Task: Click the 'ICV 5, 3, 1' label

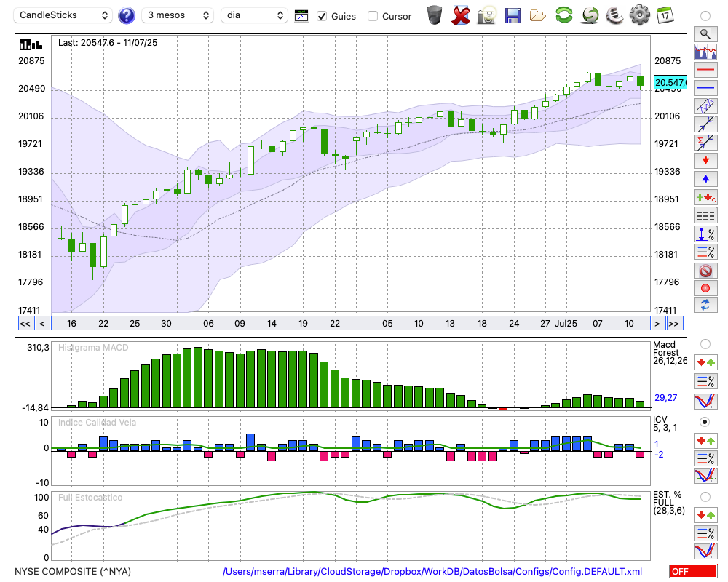Action: click(x=665, y=423)
